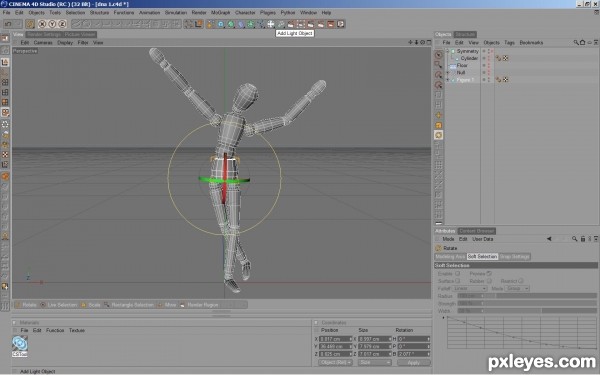Click the Apply button in Coordinates panel
600x375 pixels.
coord(414,362)
